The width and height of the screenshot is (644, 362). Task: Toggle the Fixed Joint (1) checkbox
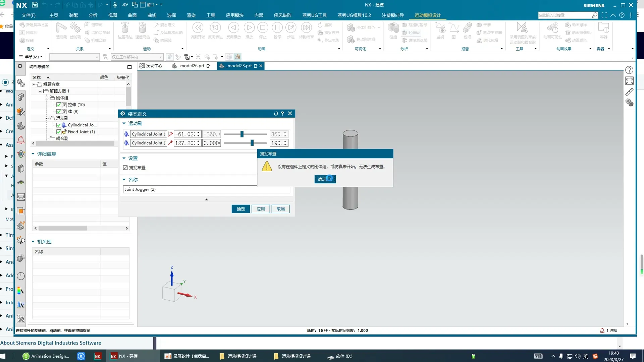point(59,132)
